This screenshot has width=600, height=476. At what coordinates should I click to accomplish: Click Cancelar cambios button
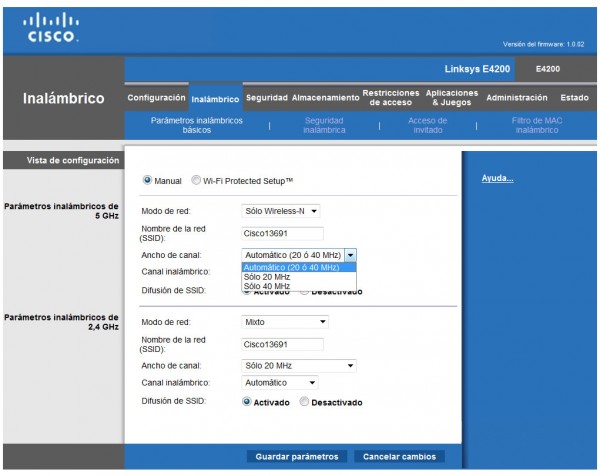click(399, 456)
